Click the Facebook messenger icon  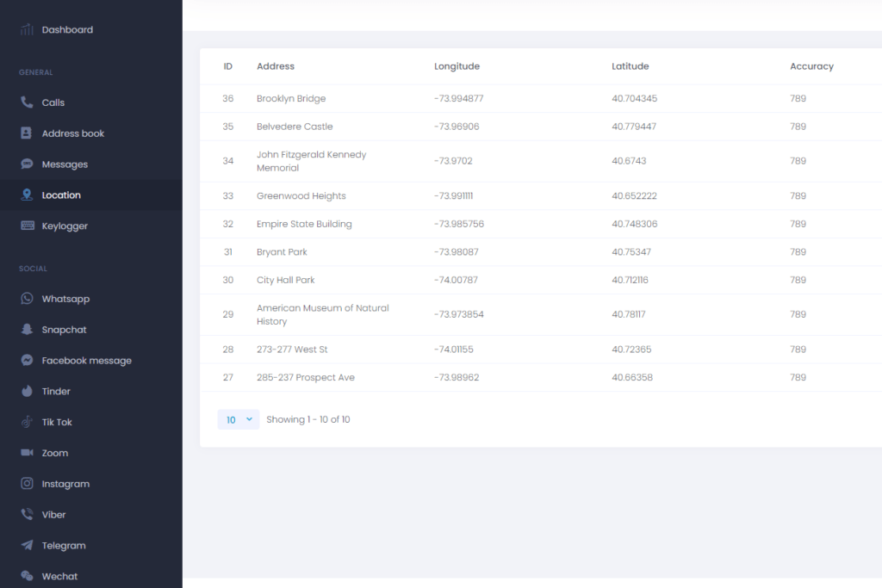pos(27,360)
